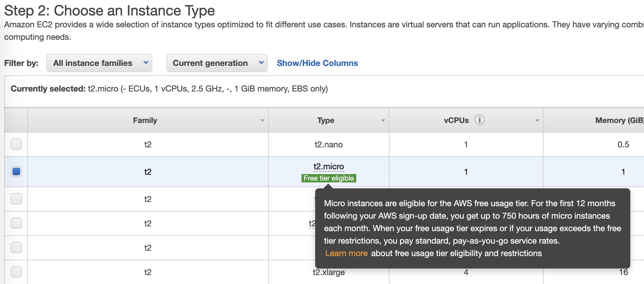Click the t2.nano type cell
This screenshot has height=284, width=644.
click(329, 145)
